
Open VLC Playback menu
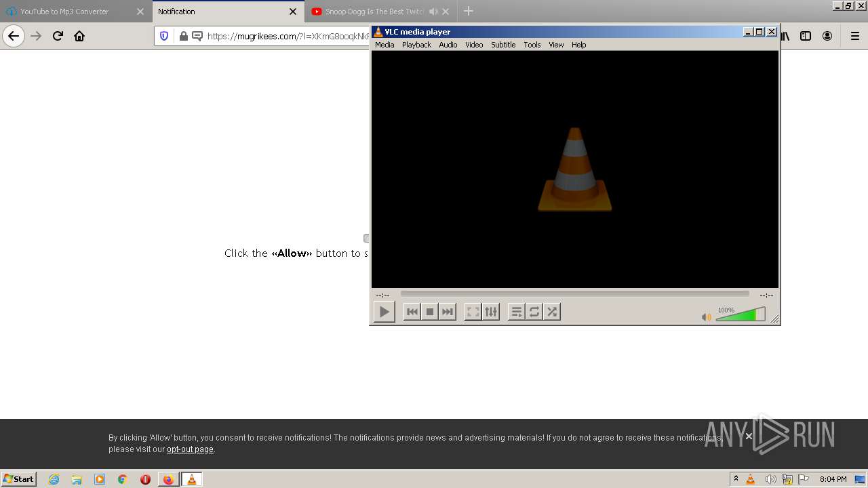(416, 45)
